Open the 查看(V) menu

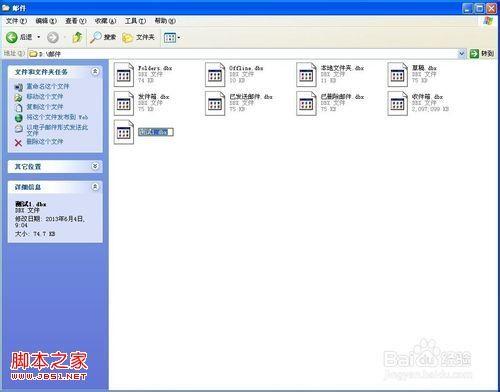pyautogui.click(x=76, y=21)
